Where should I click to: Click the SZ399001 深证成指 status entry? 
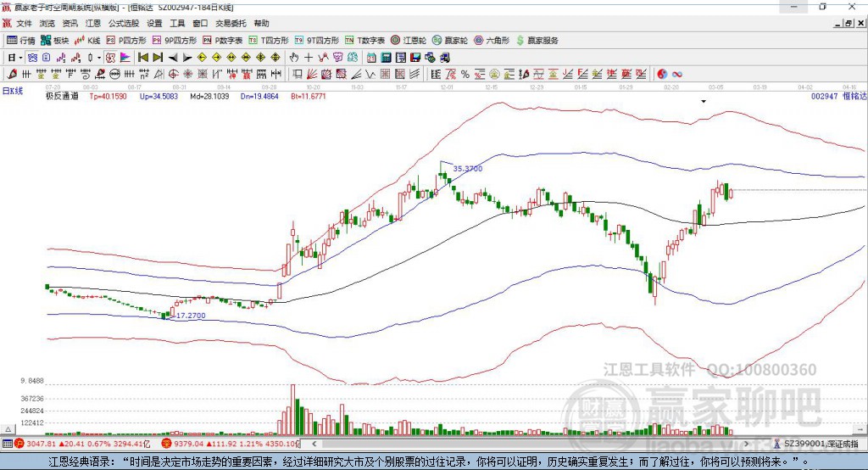pyautogui.click(x=815, y=444)
